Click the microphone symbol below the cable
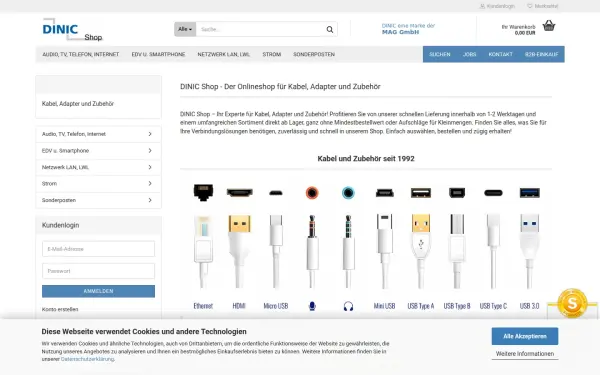 tap(312, 306)
